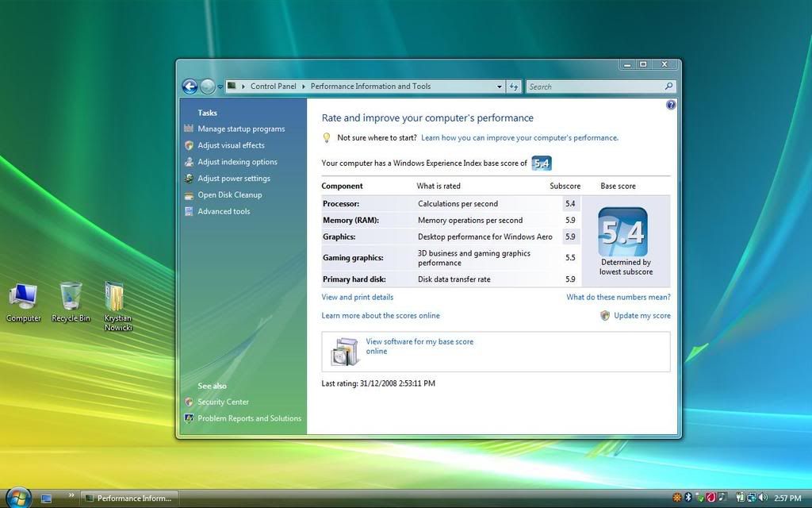The image size is (812, 508).
Task: Launch Open Disk Cleanup
Action: click(x=229, y=195)
